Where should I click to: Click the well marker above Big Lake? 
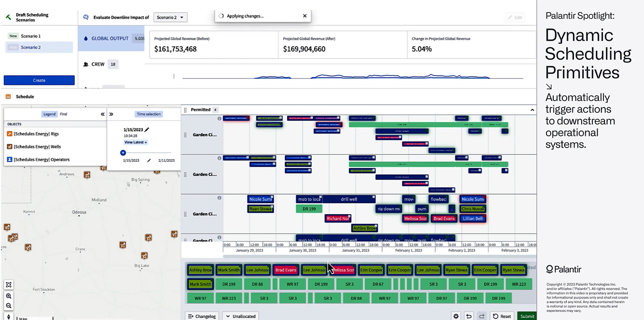tap(145, 256)
